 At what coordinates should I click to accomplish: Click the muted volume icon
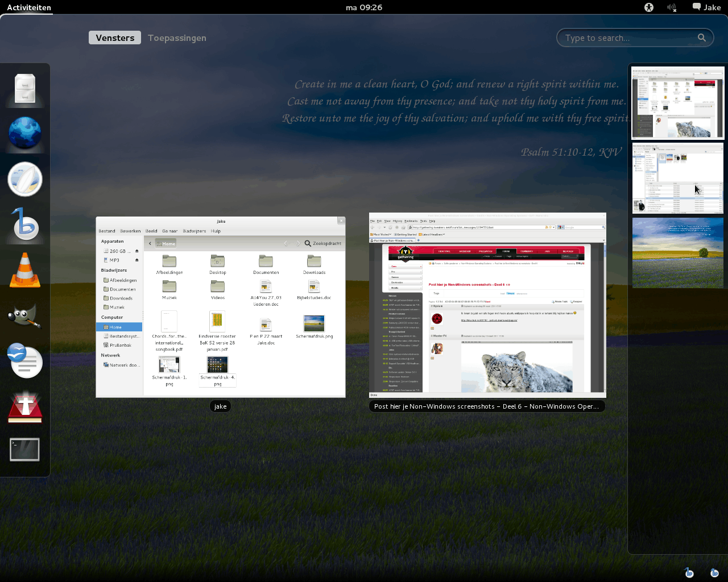[x=672, y=7]
